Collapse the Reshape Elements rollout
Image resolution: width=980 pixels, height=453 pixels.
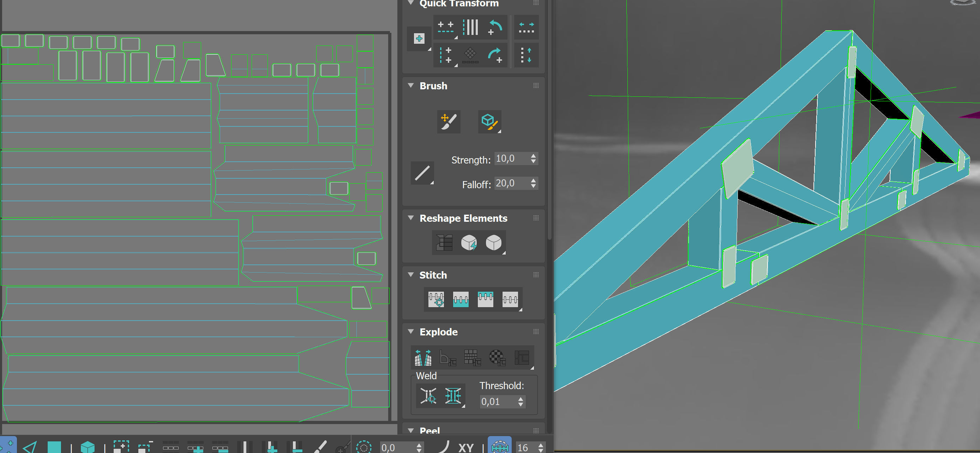411,218
